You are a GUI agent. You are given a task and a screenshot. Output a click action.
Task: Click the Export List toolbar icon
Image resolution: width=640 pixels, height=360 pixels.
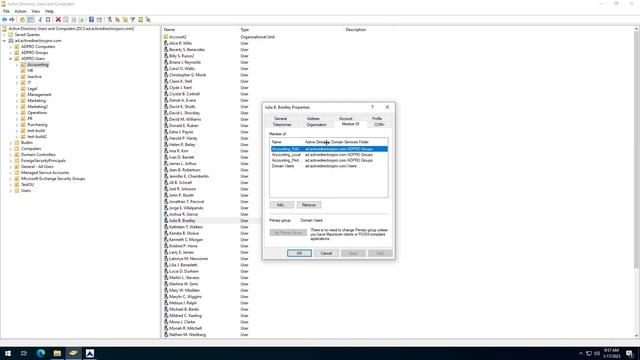point(82,20)
